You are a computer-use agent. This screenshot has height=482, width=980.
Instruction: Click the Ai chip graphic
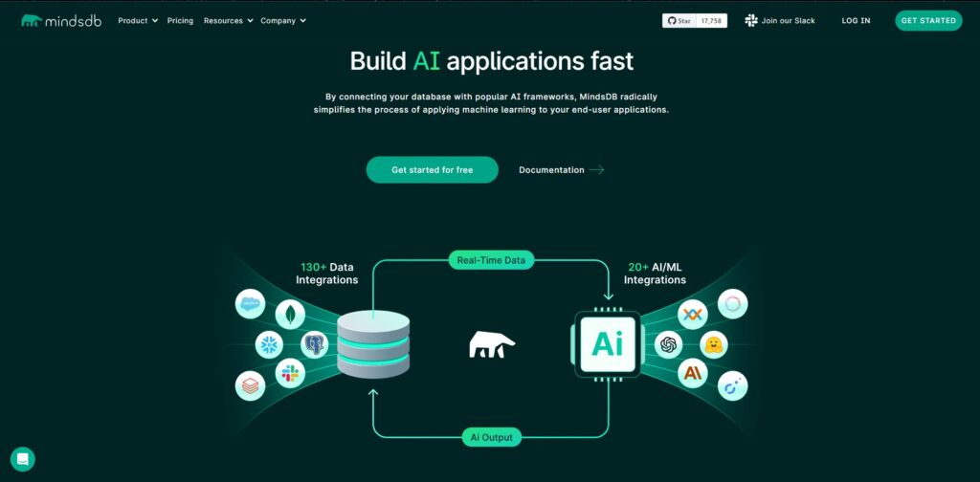click(608, 344)
